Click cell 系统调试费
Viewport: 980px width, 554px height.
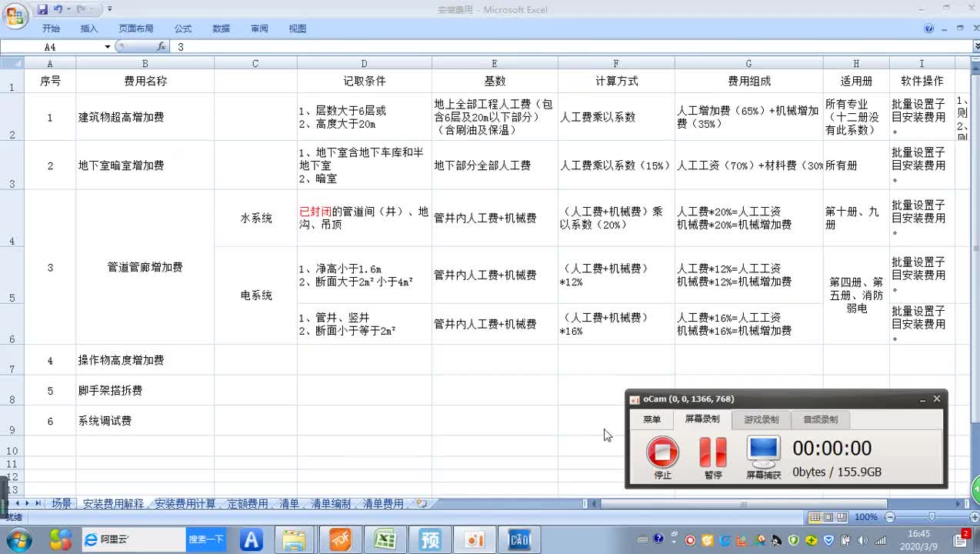coord(145,421)
